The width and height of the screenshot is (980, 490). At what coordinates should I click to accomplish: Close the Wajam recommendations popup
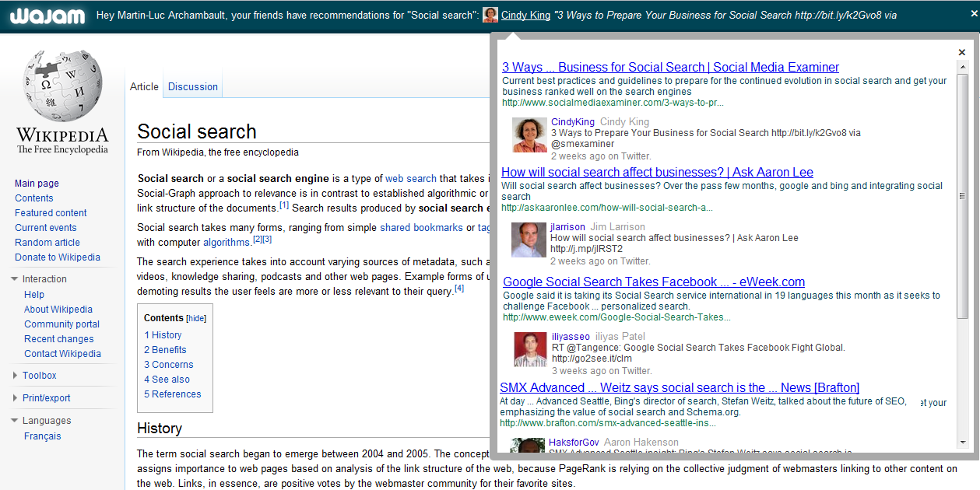click(x=962, y=53)
